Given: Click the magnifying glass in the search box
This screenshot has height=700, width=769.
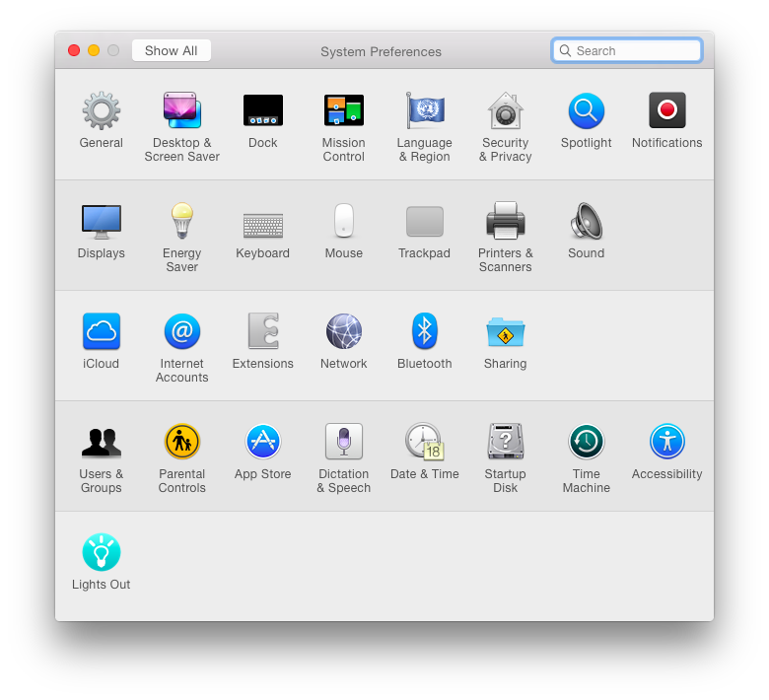Looking at the screenshot, I should [565, 50].
